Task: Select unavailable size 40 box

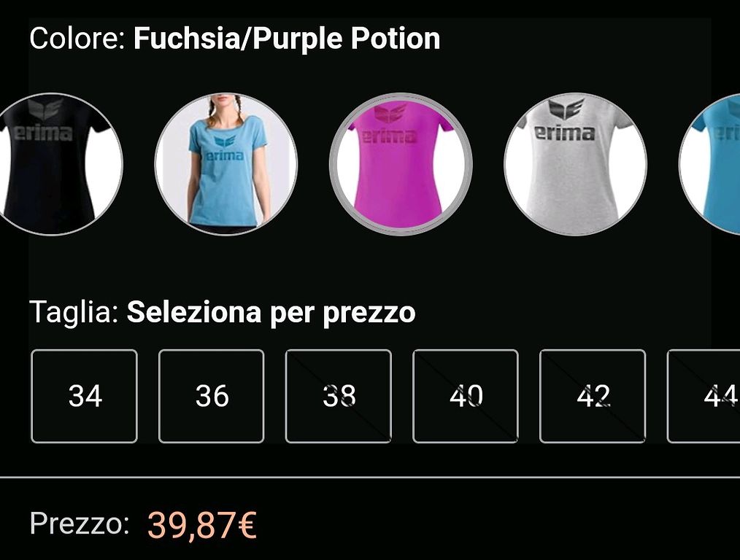Action: 466,396
